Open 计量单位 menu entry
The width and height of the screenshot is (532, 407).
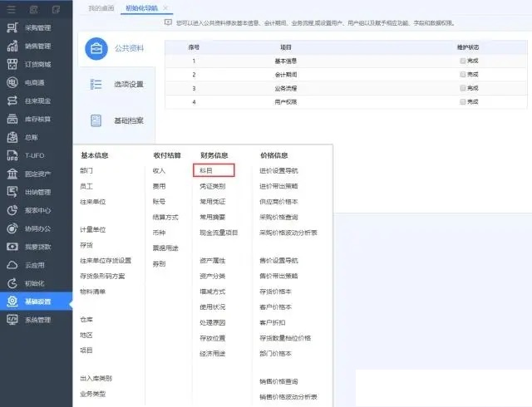pyautogui.click(x=92, y=229)
